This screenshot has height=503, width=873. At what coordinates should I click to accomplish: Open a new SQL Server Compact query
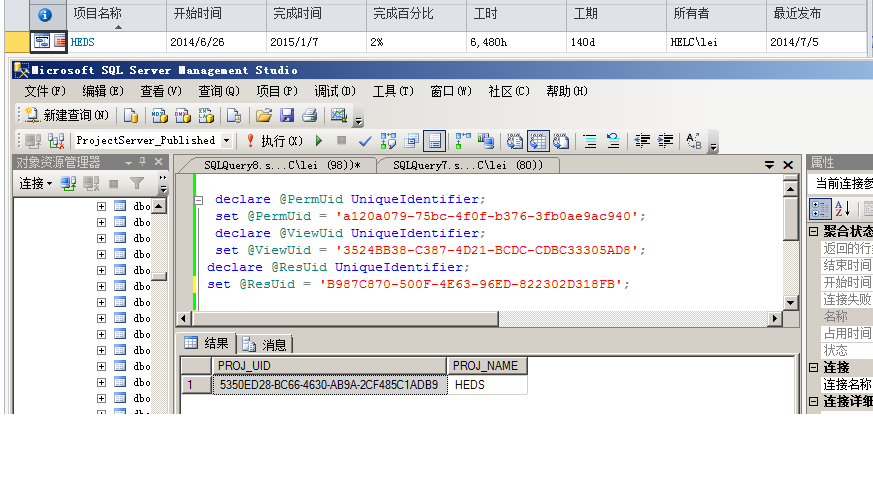click(x=234, y=115)
